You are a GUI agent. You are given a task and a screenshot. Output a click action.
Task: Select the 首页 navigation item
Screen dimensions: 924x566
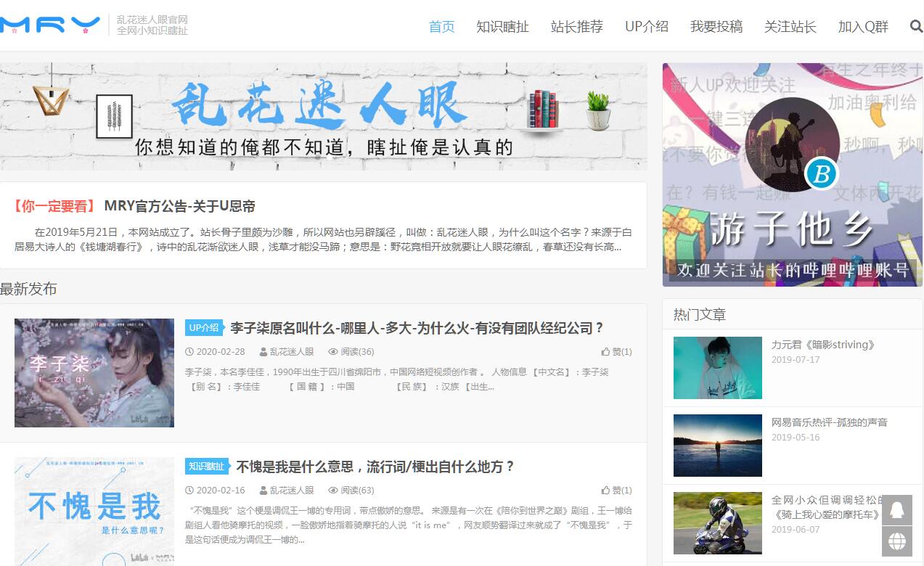[441, 27]
